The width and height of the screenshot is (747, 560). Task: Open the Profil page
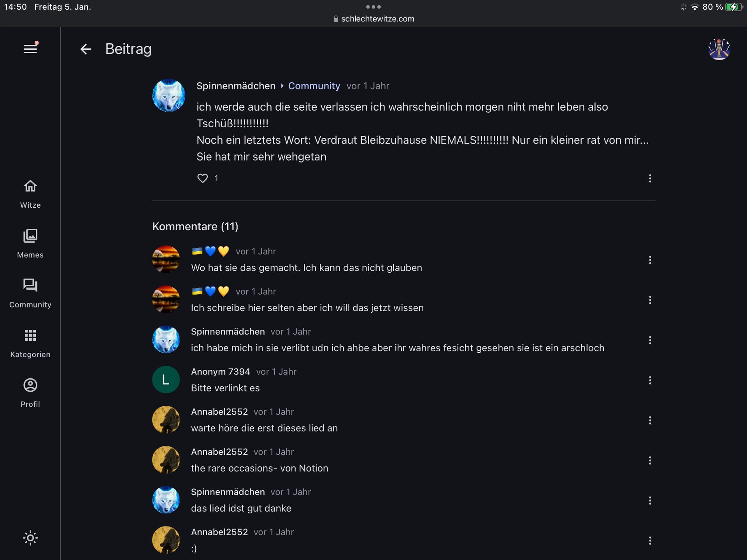30,393
